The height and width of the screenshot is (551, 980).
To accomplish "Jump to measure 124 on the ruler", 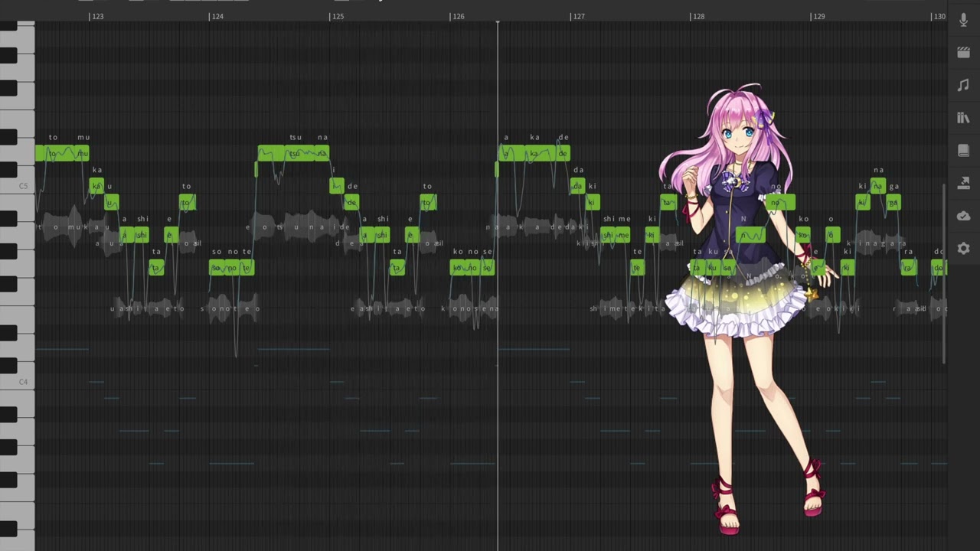I will [x=217, y=16].
